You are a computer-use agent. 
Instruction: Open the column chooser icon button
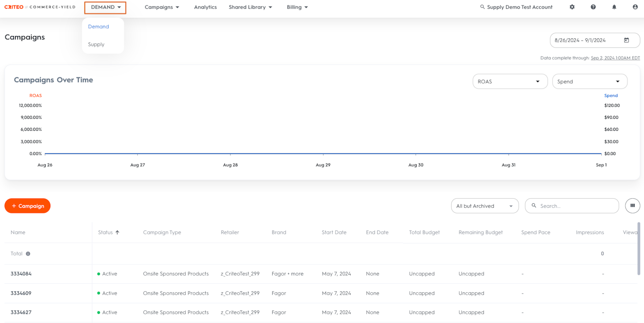point(632,206)
